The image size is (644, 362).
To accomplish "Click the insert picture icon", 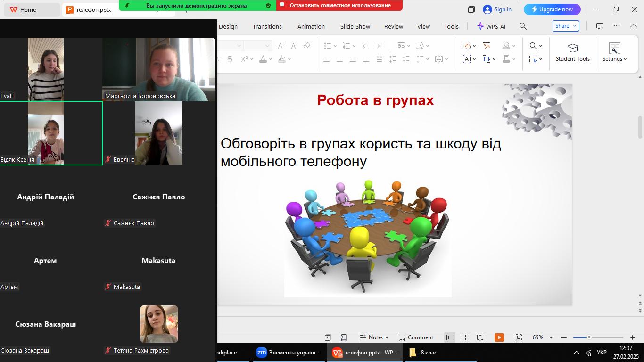I will pyautogui.click(x=487, y=46).
